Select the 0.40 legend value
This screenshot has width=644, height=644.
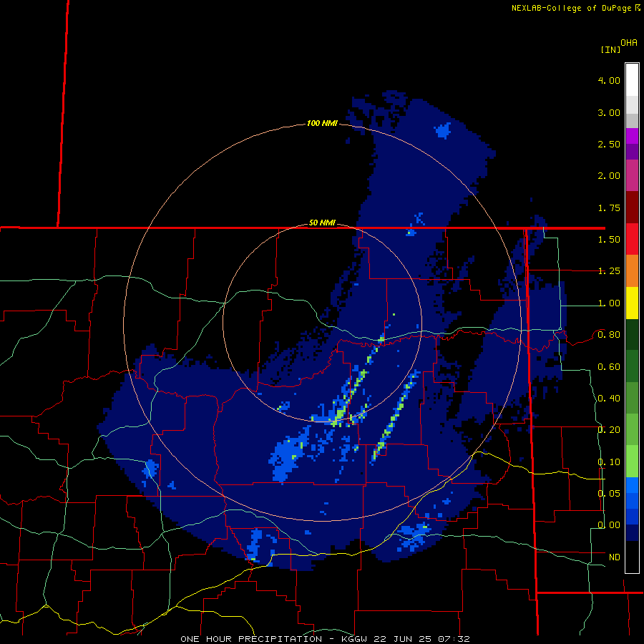[x=609, y=399]
